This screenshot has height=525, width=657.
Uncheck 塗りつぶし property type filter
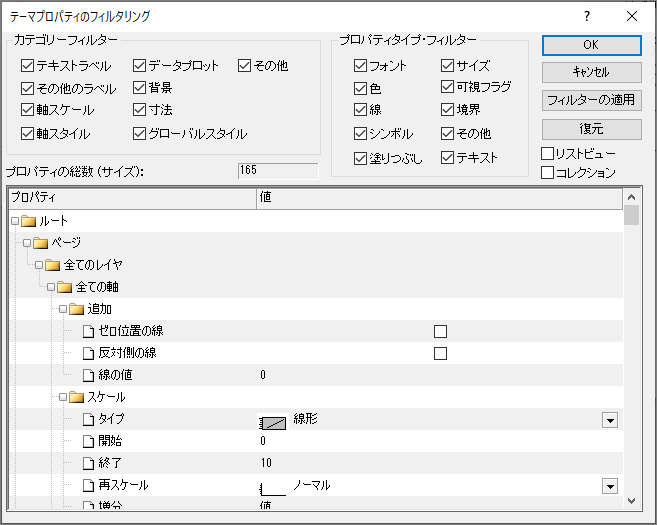pyautogui.click(x=360, y=158)
